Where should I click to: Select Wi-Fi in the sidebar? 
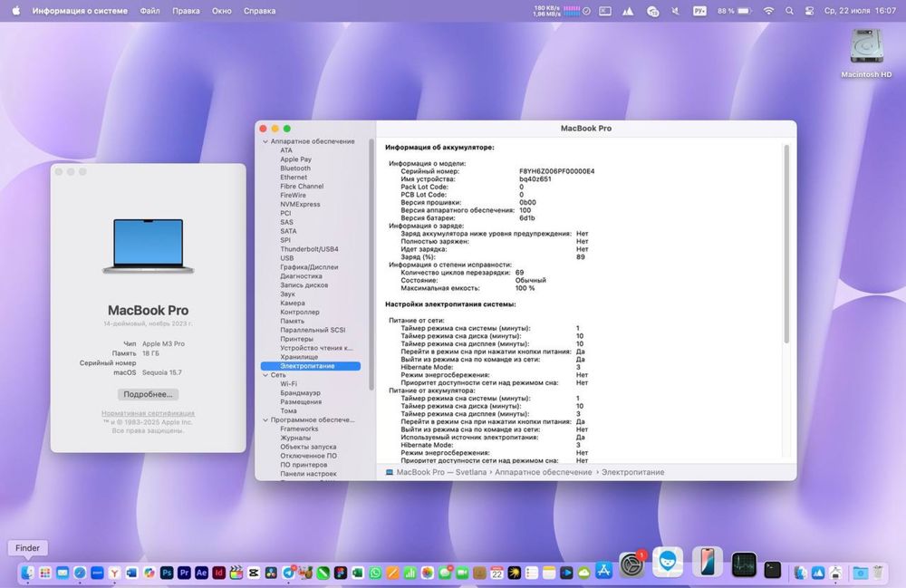pos(288,383)
